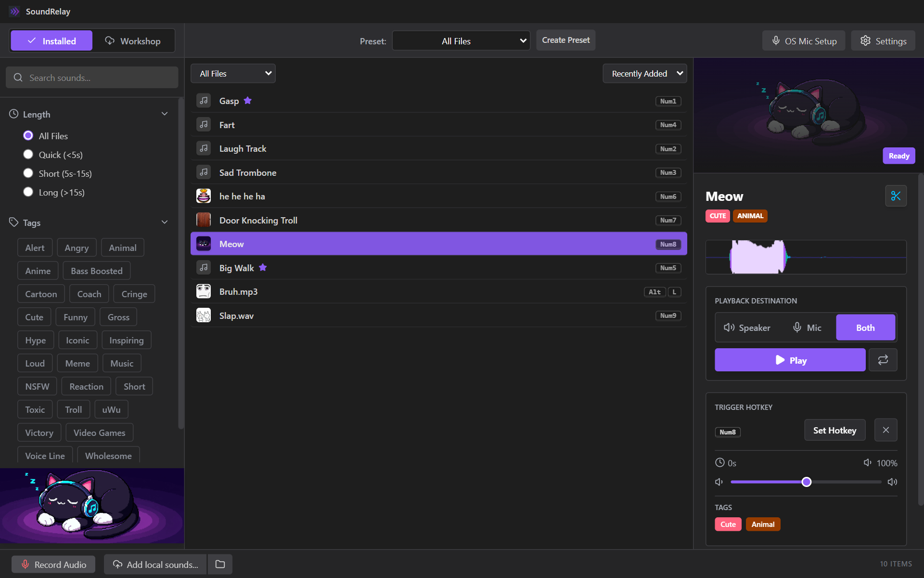Toggle the Bass Boosted tag filter
Image resolution: width=924 pixels, height=578 pixels.
(x=96, y=271)
